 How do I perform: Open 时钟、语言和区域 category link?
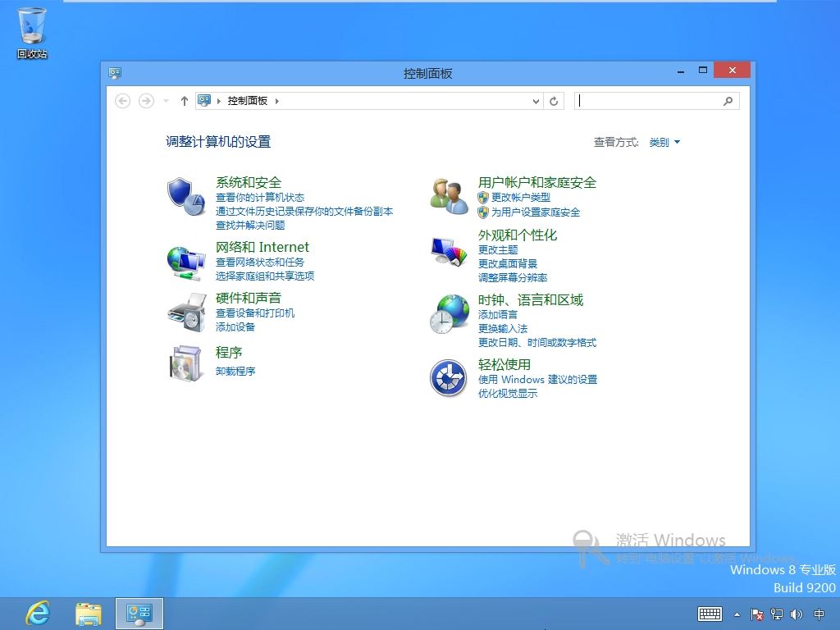[x=531, y=299]
